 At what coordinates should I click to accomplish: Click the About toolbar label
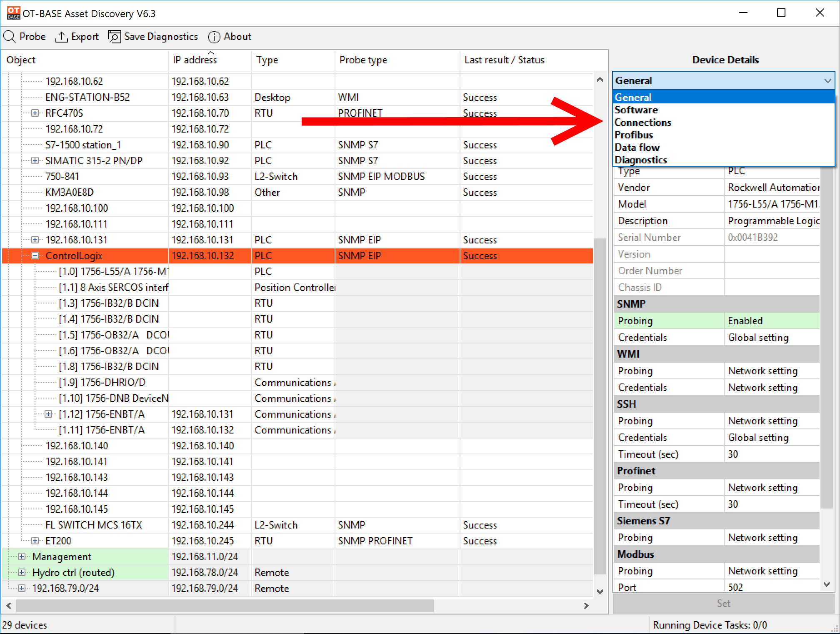click(237, 37)
